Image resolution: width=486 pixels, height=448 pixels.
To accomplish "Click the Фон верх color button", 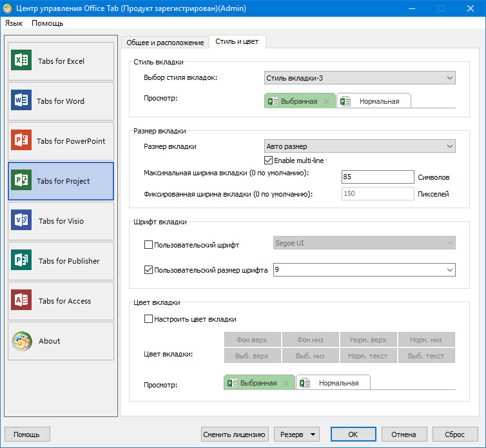I will pyautogui.click(x=254, y=340).
